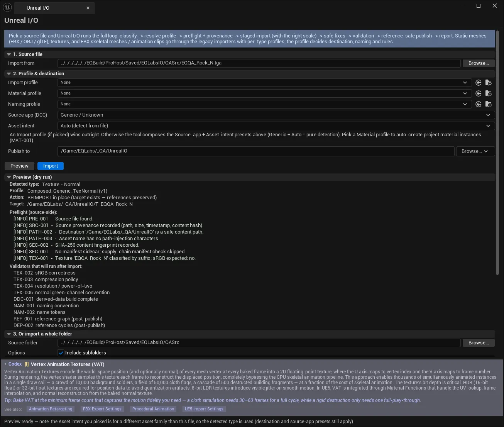Click the Profile Composed_Generic_TexNormal (v1) text
Viewport: 504px width, 427px height.
coord(67,191)
